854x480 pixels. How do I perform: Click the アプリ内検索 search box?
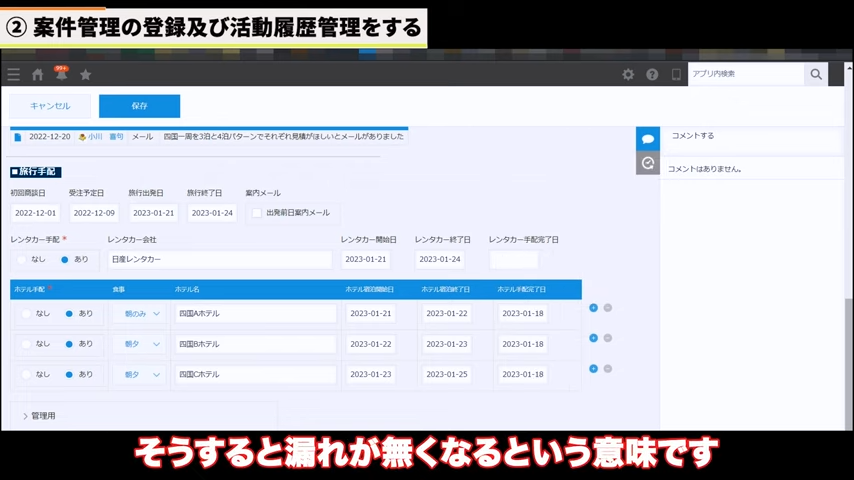coord(746,74)
